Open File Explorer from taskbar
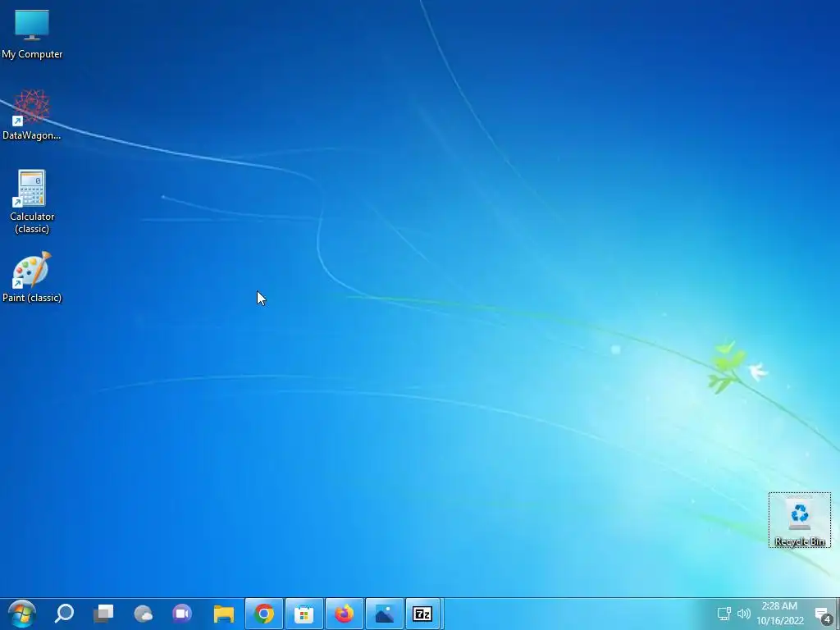This screenshot has height=630, width=840. click(223, 614)
